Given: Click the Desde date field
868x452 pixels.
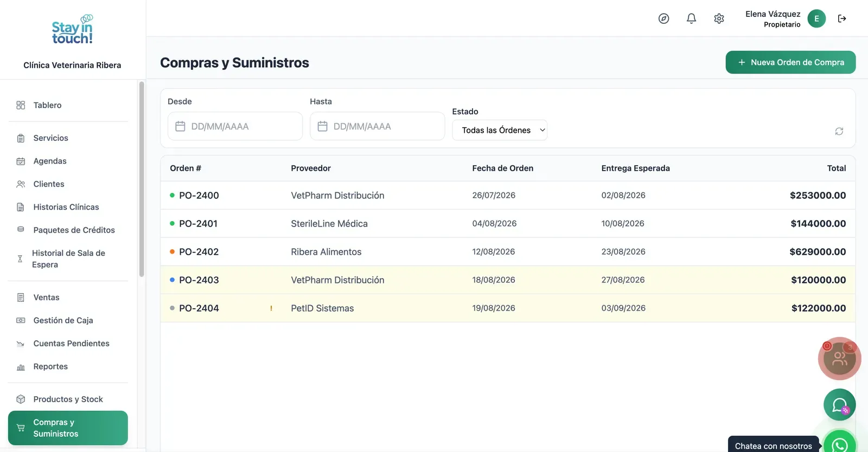Looking at the screenshot, I should [x=235, y=126].
